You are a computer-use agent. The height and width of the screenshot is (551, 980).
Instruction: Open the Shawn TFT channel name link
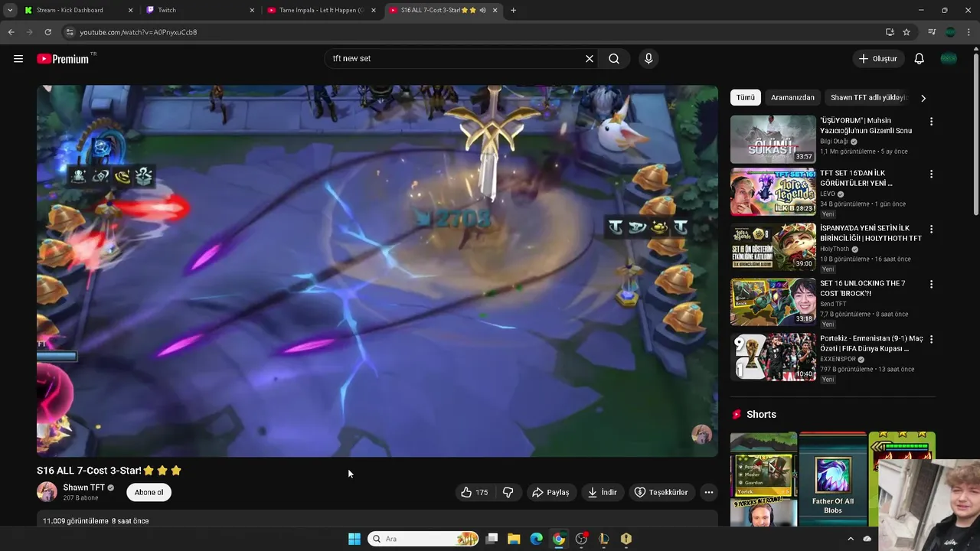(x=83, y=487)
